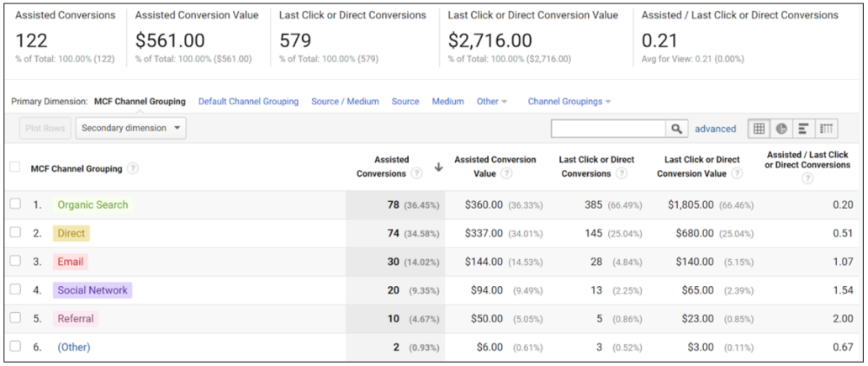This screenshot has width=868, height=366.
Task: Open help for Assisted / Last Click ratio
Action: (x=807, y=178)
